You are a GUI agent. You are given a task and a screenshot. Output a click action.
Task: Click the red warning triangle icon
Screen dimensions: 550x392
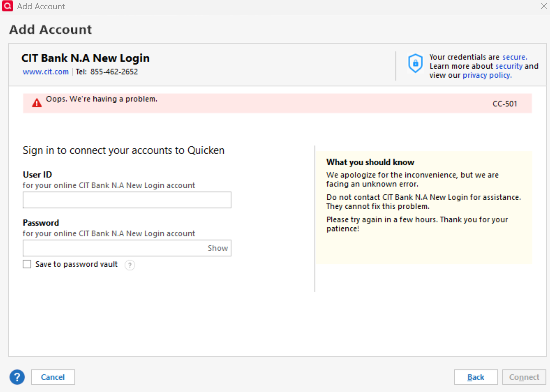(x=37, y=103)
